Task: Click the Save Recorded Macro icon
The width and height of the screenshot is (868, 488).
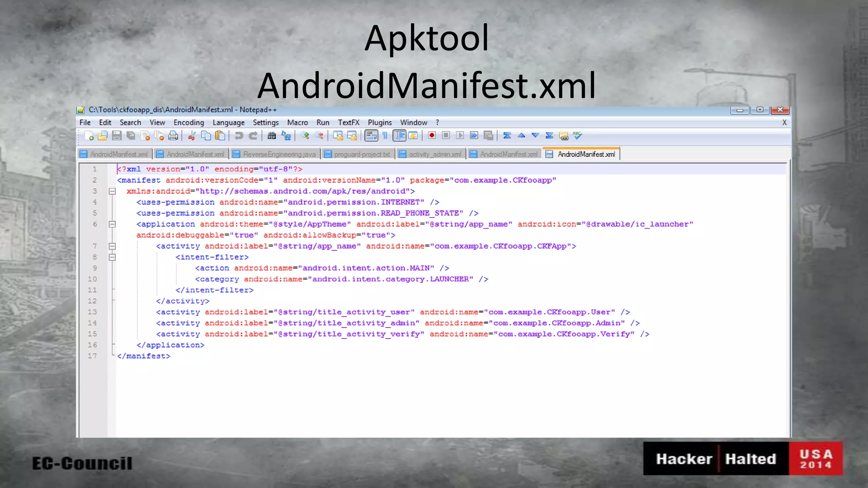Action: click(x=488, y=136)
